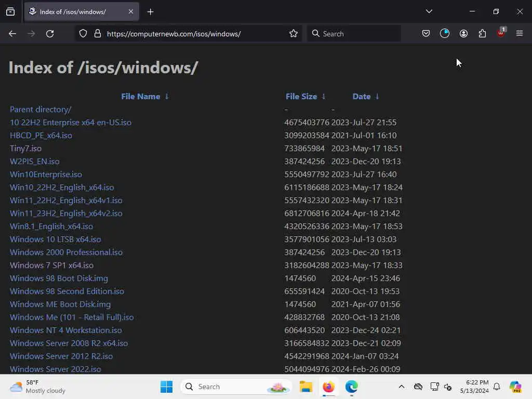Download Win8.1_English_x64.iso

(51, 227)
